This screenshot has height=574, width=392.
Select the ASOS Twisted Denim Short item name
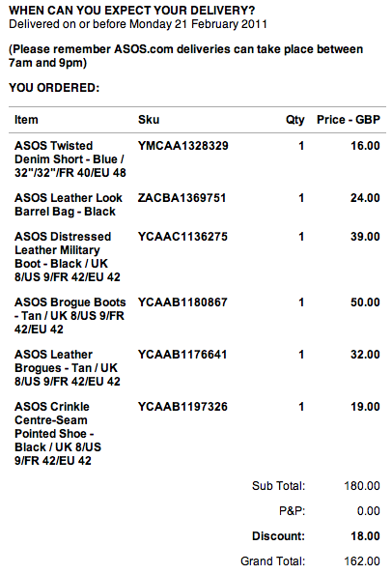point(70,159)
